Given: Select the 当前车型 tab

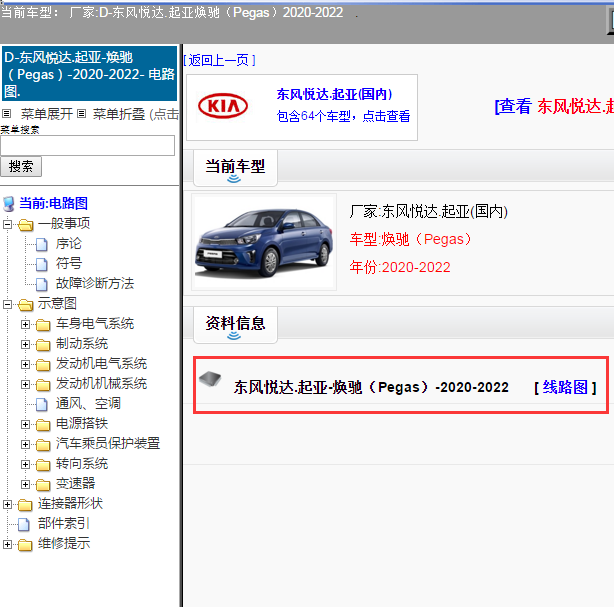Looking at the screenshot, I should pyautogui.click(x=235, y=168).
